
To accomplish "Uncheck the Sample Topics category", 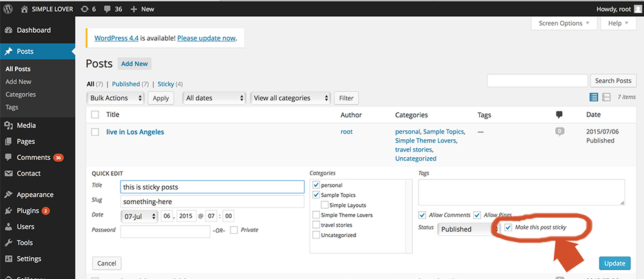I will [316, 195].
